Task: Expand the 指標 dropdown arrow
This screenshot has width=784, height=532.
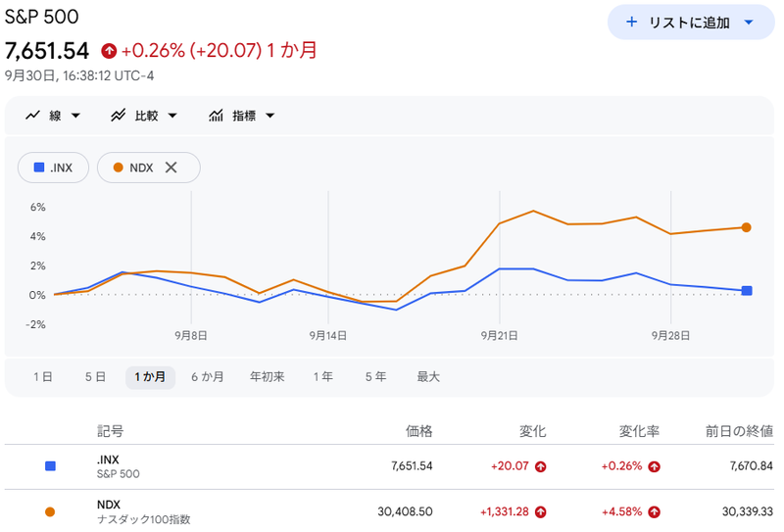Action: coord(270,116)
